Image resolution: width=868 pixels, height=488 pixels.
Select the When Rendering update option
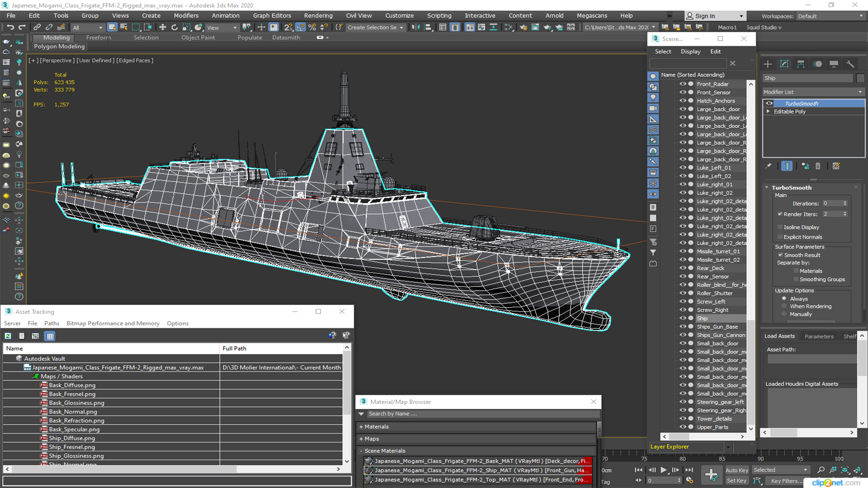coord(784,306)
